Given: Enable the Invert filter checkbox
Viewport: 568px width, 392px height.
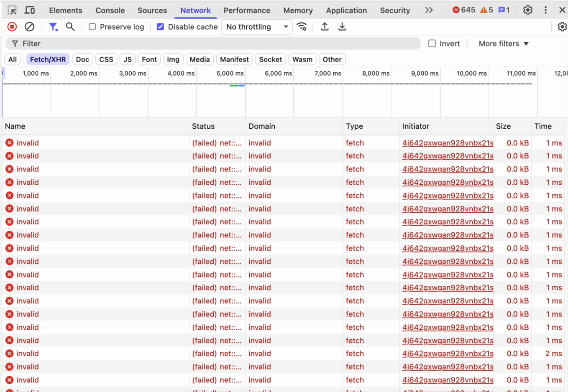Looking at the screenshot, I should [x=432, y=43].
